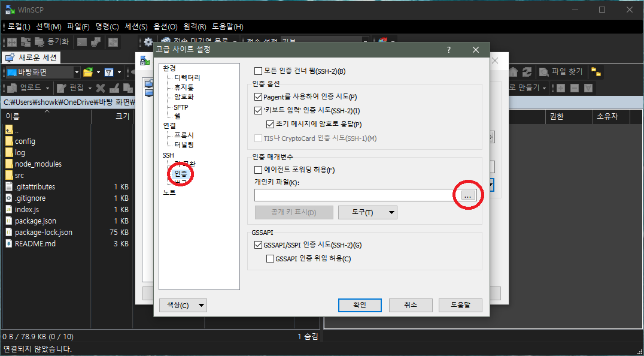Viewport: 644px width, 356px height.
Task: Enable 에이전트 포워딩 허용(F) checkbox
Action: 259,170
